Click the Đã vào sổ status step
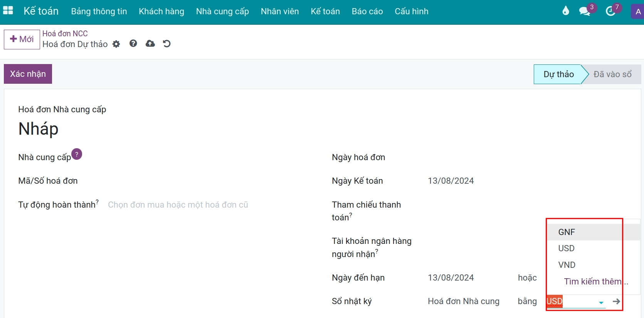 [x=612, y=74]
